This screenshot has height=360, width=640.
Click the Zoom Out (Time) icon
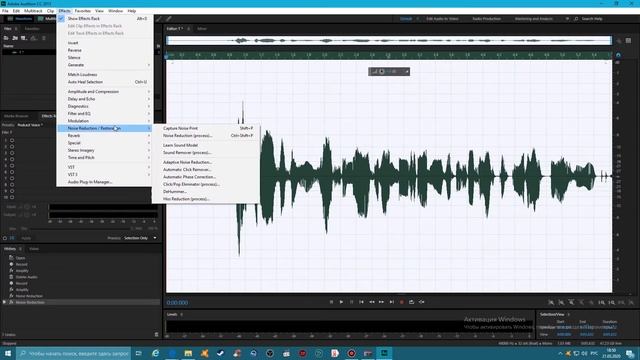[581, 302]
